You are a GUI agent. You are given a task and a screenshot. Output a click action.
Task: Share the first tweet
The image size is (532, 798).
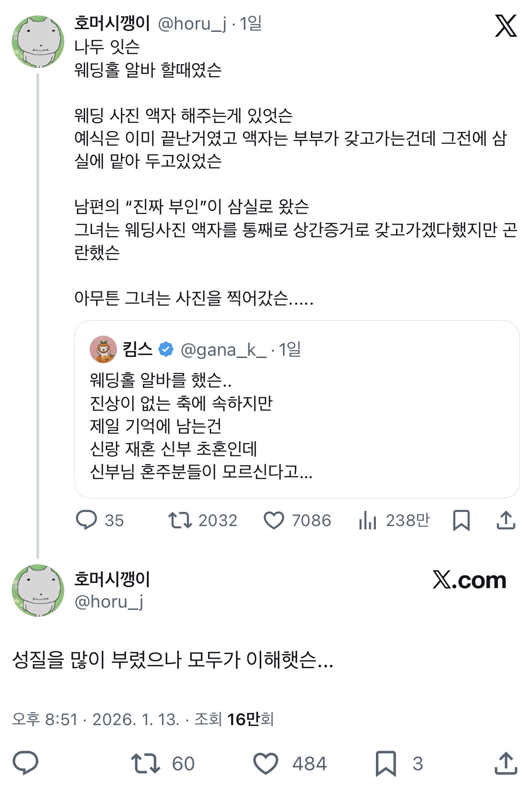[506, 520]
